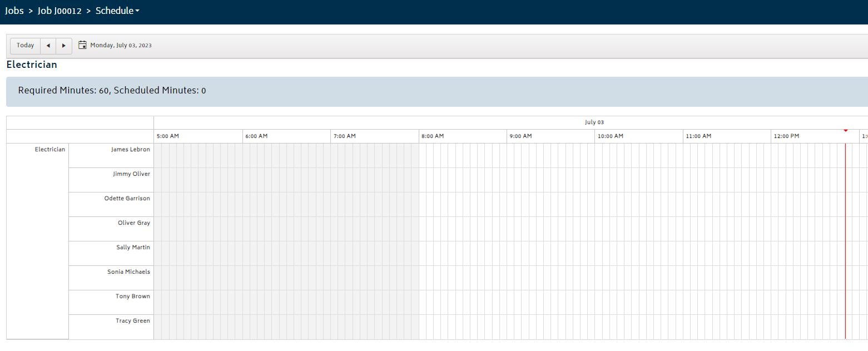The height and width of the screenshot is (351, 868).
Task: Open the Job J00012 breadcrumb link
Action: 59,11
